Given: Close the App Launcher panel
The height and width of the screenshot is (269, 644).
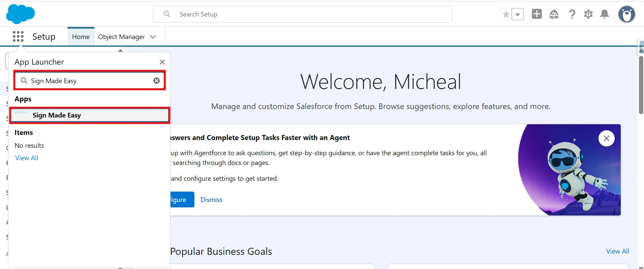Looking at the screenshot, I should [162, 62].
